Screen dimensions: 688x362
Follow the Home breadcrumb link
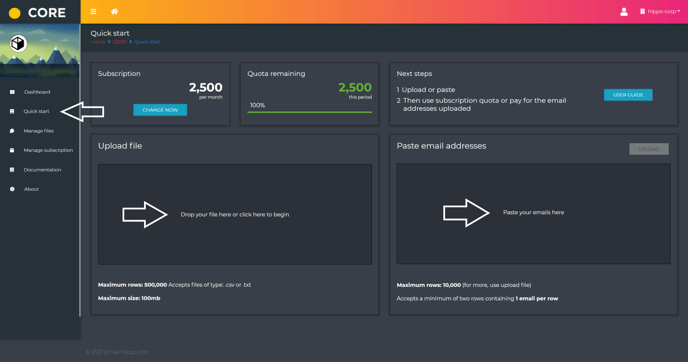coord(98,42)
